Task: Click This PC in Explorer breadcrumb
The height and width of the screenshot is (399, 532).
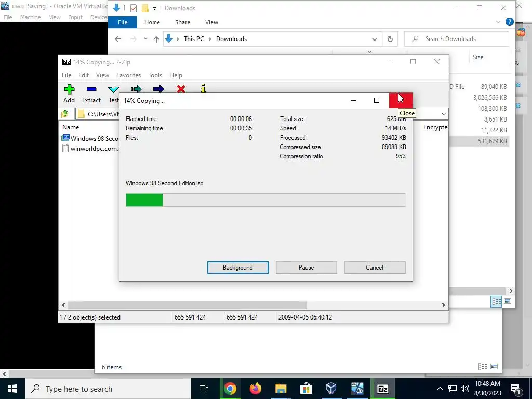Action: 194,39
